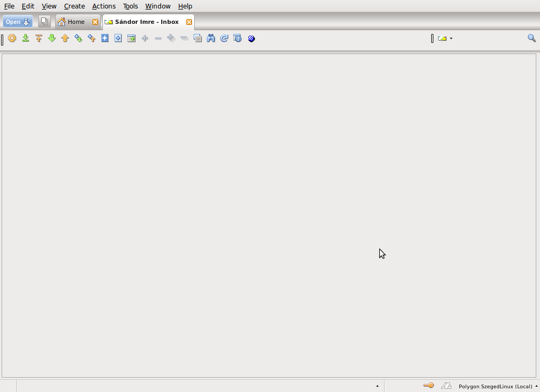This screenshot has height=392, width=540.
Task: Click the binoculars find icon
Action: pos(211,38)
